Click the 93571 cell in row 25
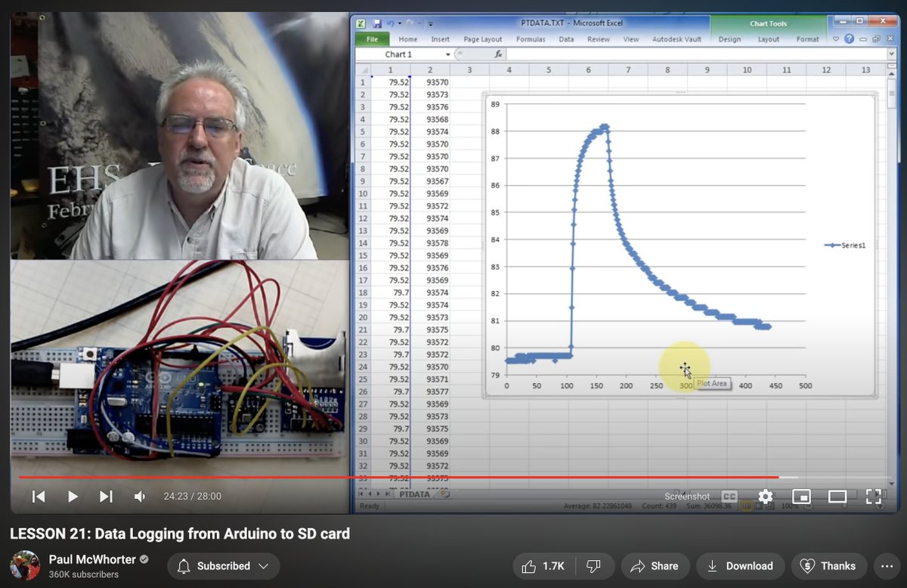Screen dimensions: 907x588 431,379
